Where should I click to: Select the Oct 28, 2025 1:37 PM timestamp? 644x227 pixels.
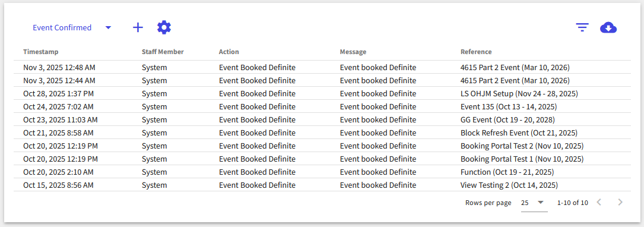click(x=58, y=93)
